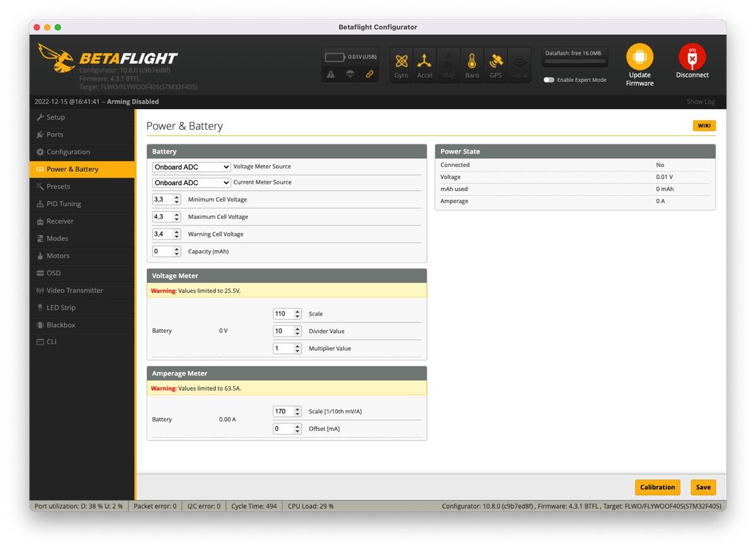Open the CLI tab
The image size is (756, 550).
[x=82, y=342]
